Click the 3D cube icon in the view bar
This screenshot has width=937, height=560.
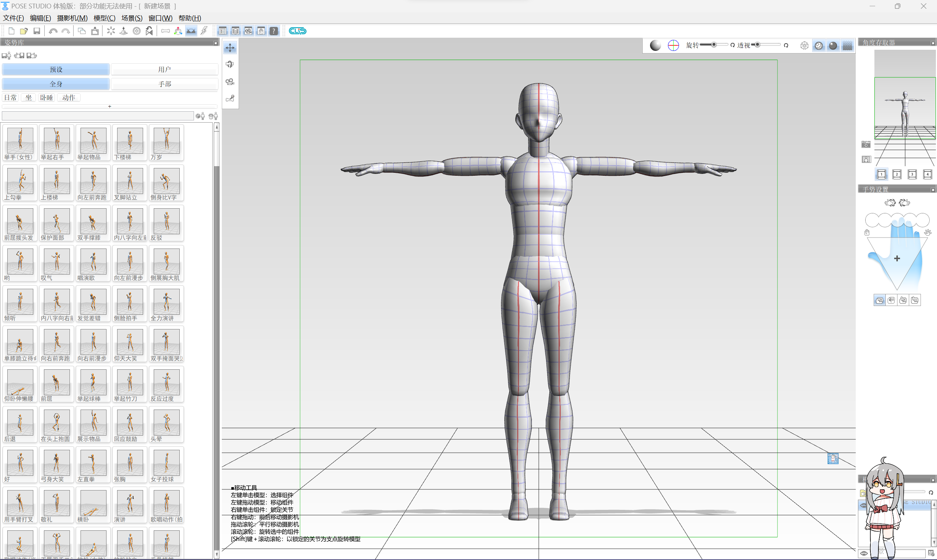click(805, 46)
